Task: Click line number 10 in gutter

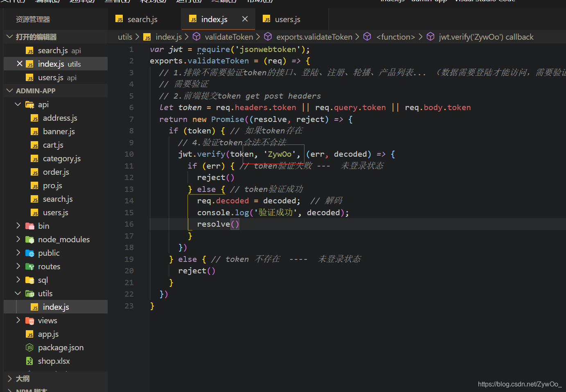Action: click(x=129, y=154)
